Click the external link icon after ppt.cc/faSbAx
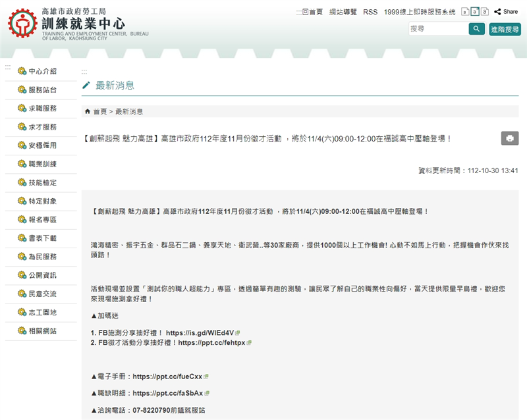527x420 pixels. (207, 393)
